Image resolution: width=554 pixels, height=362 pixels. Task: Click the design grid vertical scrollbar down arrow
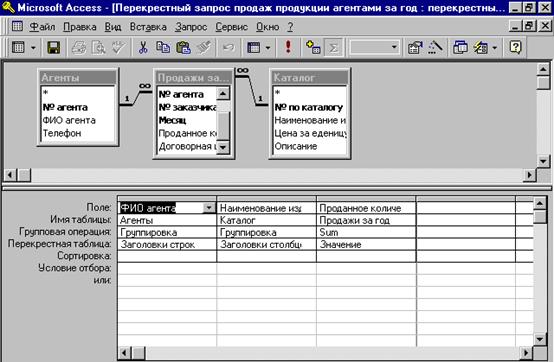[540, 340]
